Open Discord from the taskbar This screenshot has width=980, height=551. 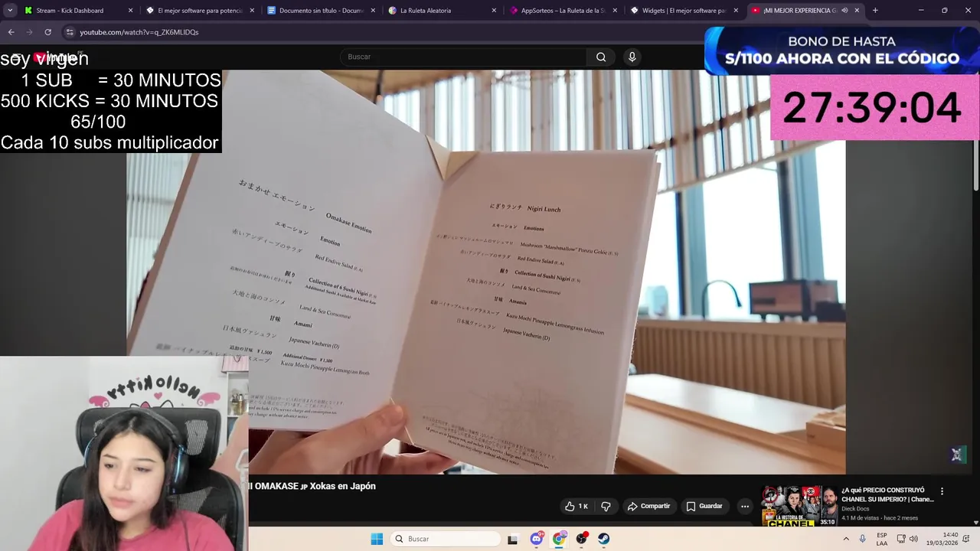click(536, 539)
